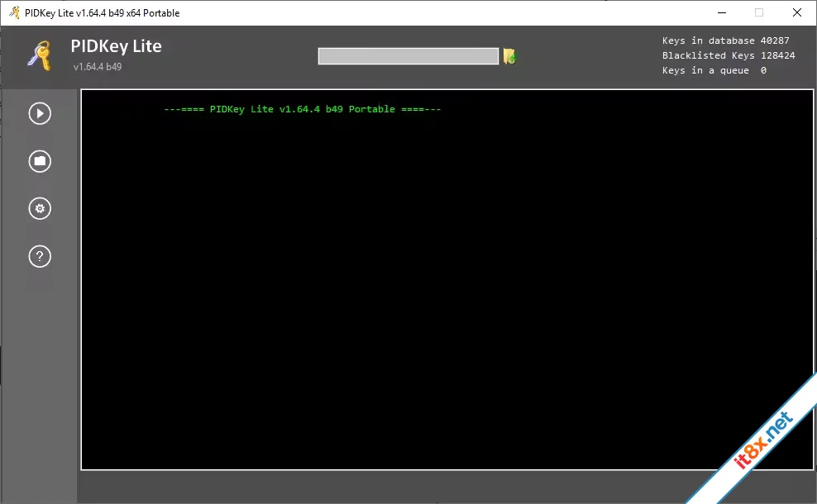Click 'Keys in database 40287' text
The width and height of the screenshot is (817, 504).
coord(725,40)
